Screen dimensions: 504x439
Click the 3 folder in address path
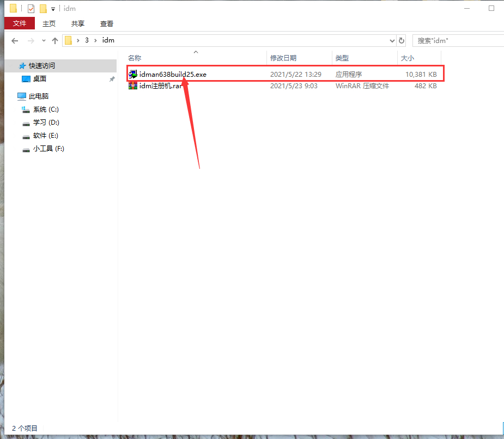(87, 40)
